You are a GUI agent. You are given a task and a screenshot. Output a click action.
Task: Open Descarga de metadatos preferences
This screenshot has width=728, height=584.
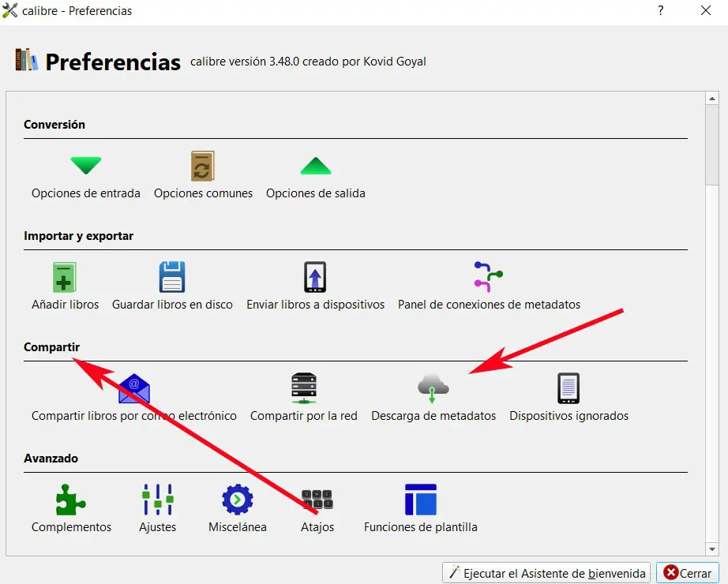(x=433, y=398)
